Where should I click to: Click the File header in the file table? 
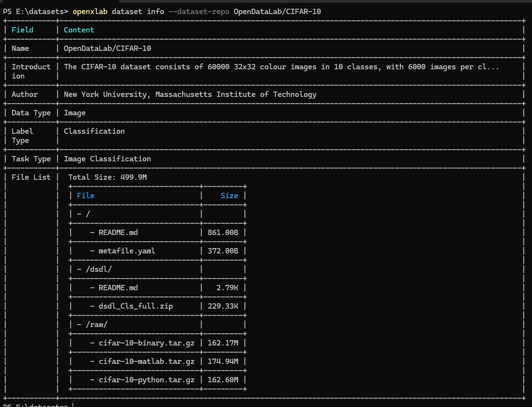tap(86, 196)
